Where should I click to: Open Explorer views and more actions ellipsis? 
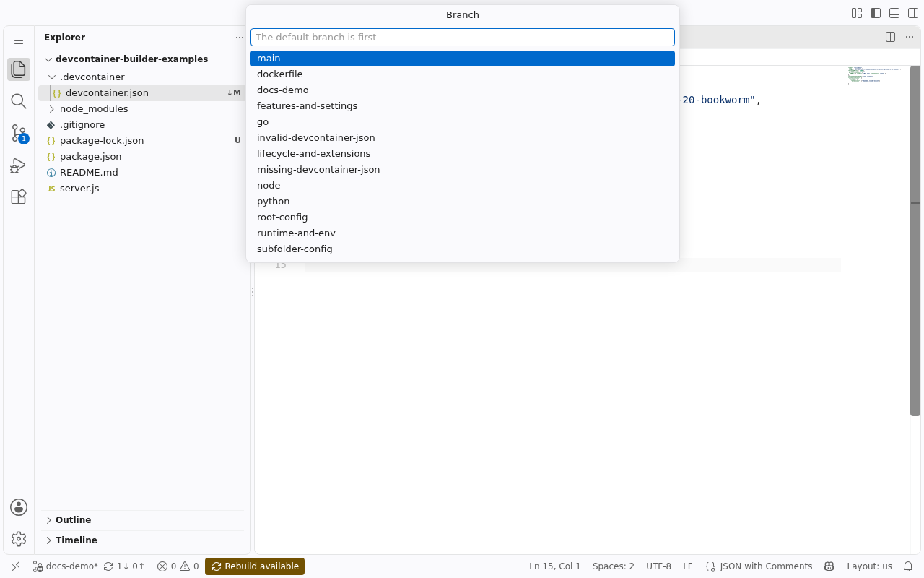click(x=240, y=38)
